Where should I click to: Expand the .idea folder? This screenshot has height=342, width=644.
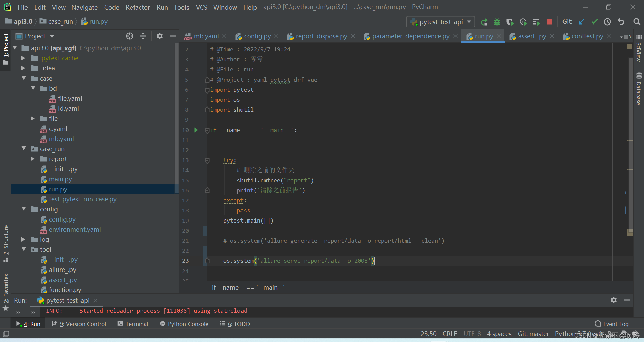point(23,68)
